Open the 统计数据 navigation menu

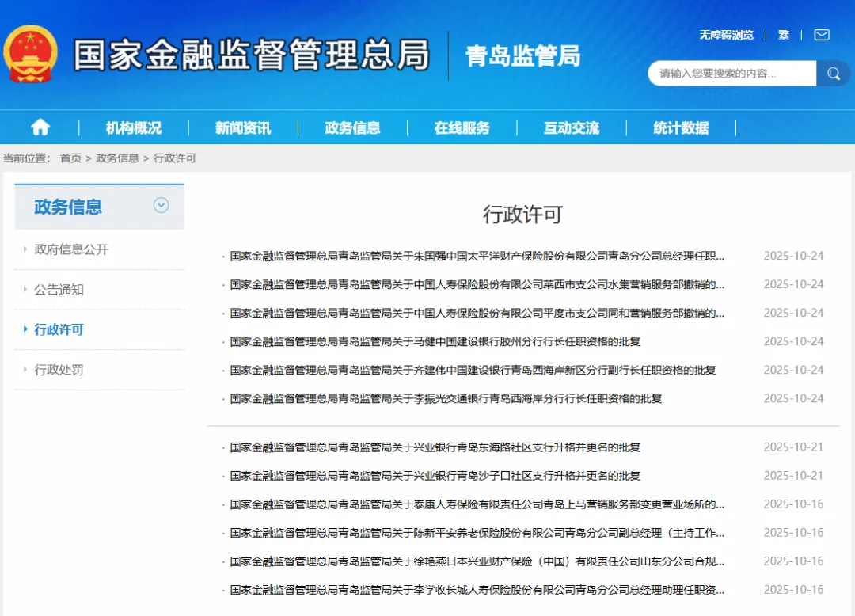pos(681,127)
